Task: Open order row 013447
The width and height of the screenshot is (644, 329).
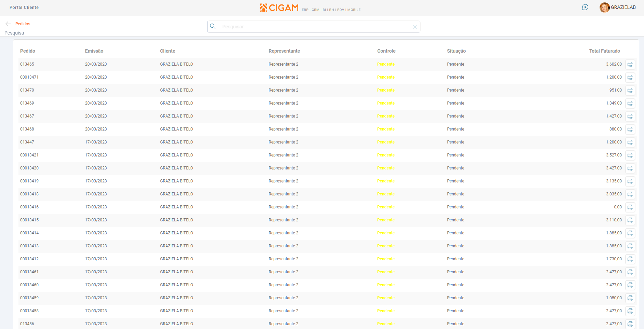Action: coord(27,142)
